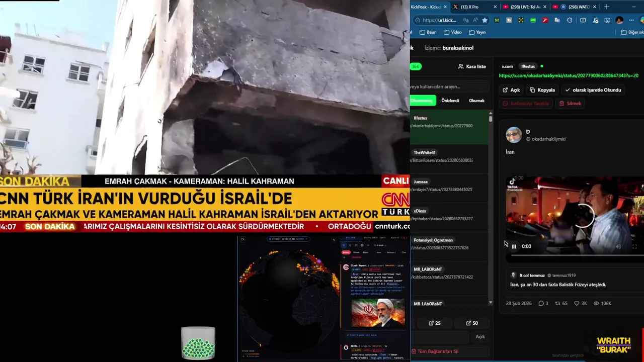644x362 pixels.
Task: Open the browser Extensions puzzle icon
Action: coord(570,20)
